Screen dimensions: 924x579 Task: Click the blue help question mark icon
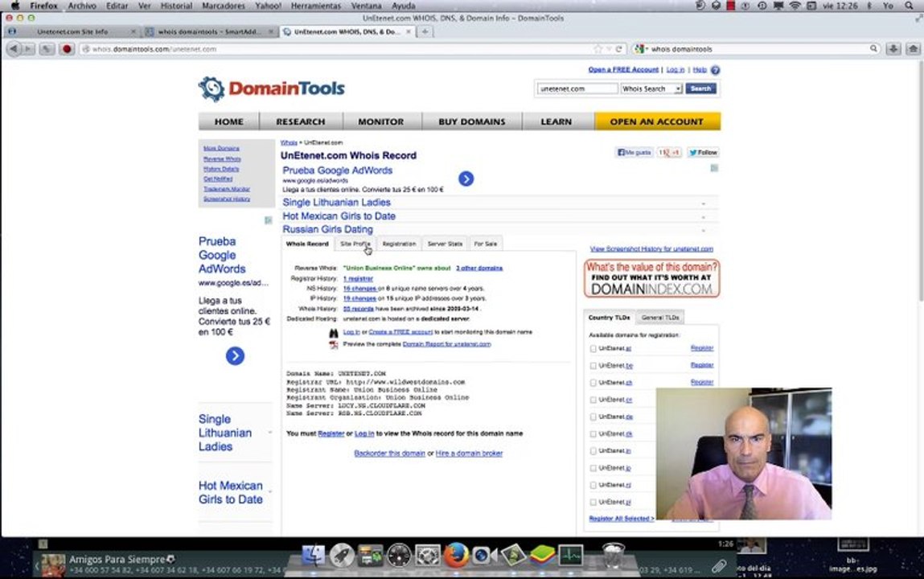716,70
